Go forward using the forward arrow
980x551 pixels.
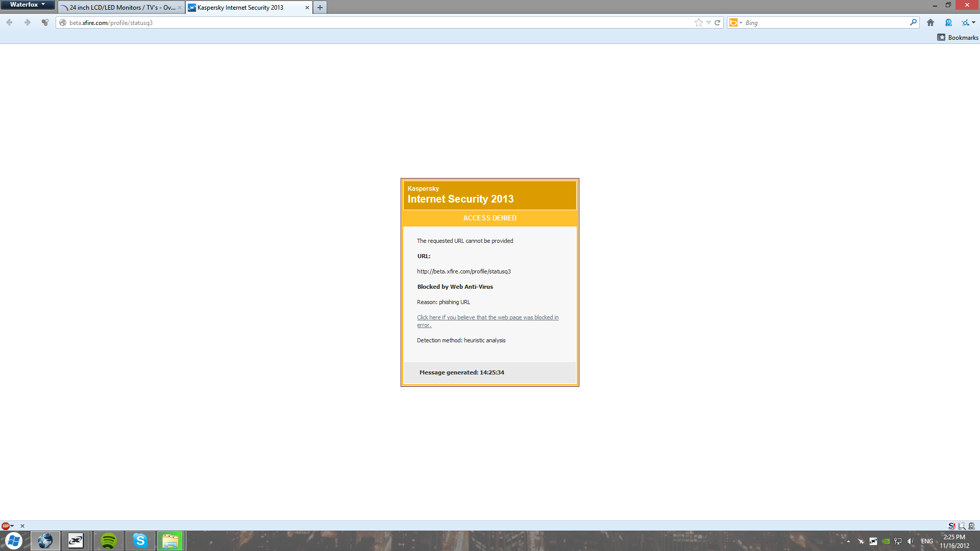(x=28, y=22)
